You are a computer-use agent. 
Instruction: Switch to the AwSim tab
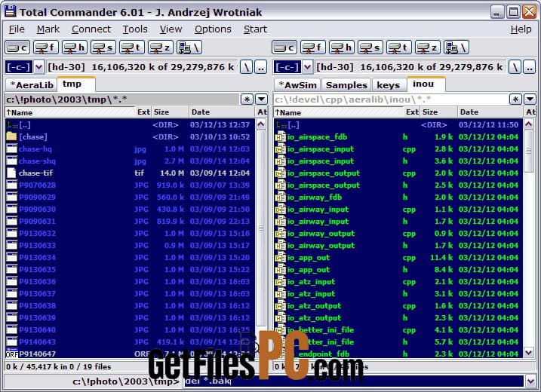pyautogui.click(x=297, y=85)
